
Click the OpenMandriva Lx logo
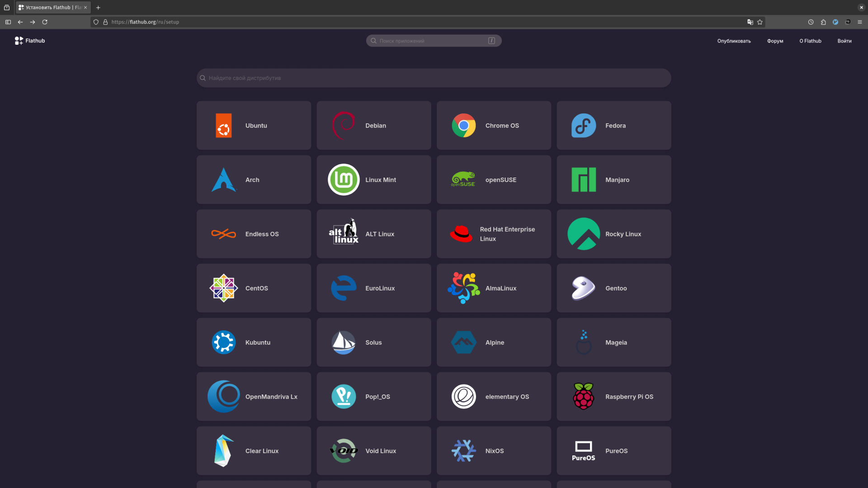(224, 397)
